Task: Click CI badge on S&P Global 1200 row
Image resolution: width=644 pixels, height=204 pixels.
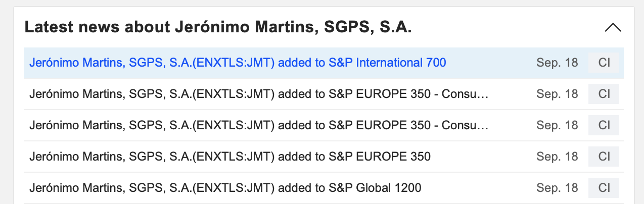Action: (x=604, y=188)
